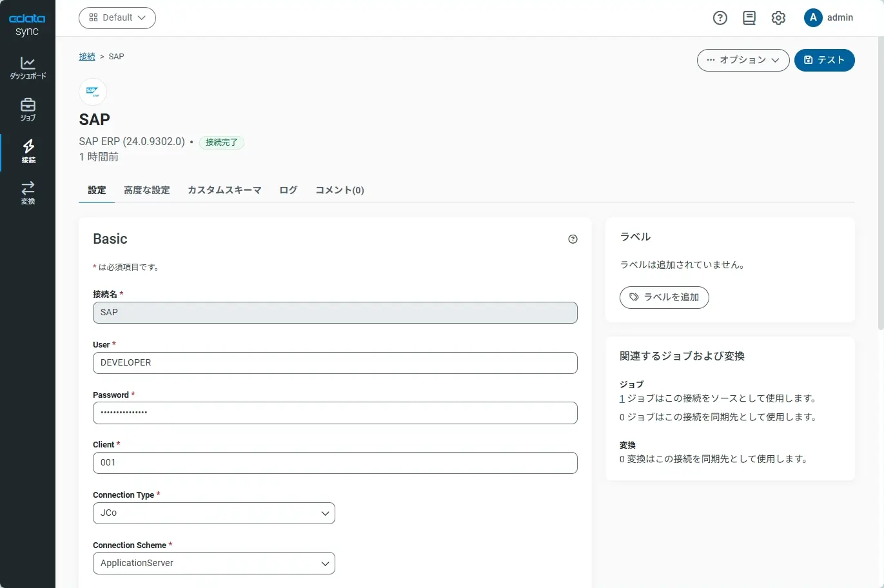Expand the オプション menu
Image resolution: width=884 pixels, height=588 pixels.
coord(743,60)
